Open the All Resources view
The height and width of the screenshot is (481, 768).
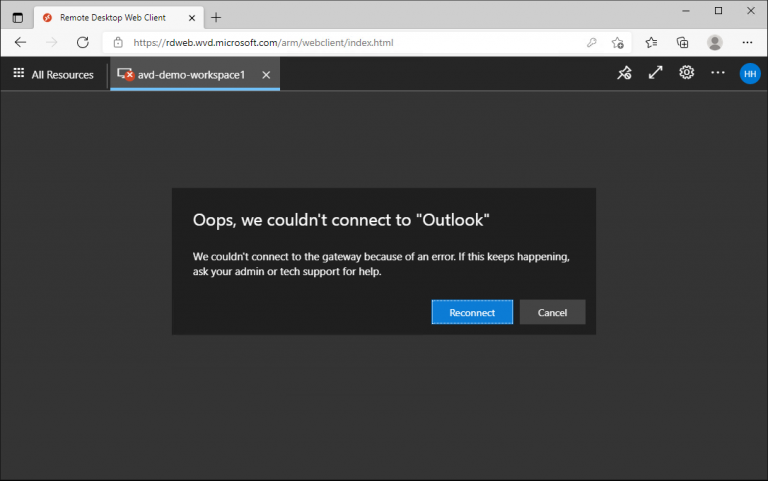53,74
